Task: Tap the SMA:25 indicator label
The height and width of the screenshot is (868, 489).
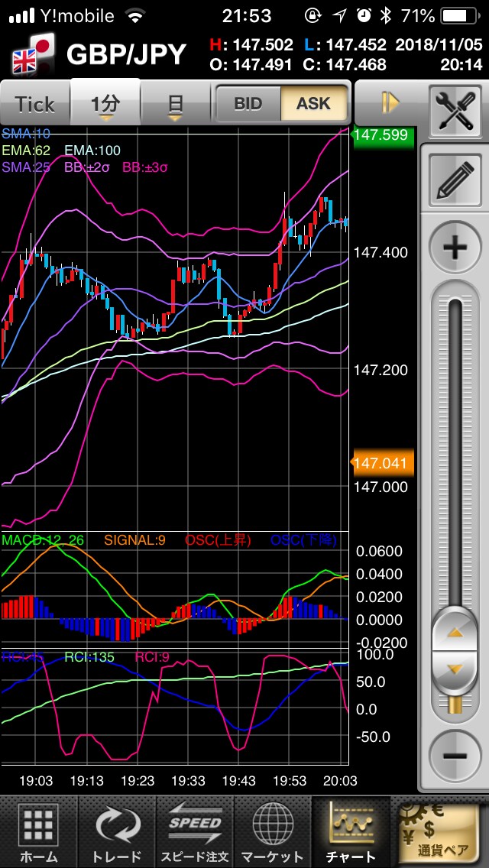Action: (26, 167)
